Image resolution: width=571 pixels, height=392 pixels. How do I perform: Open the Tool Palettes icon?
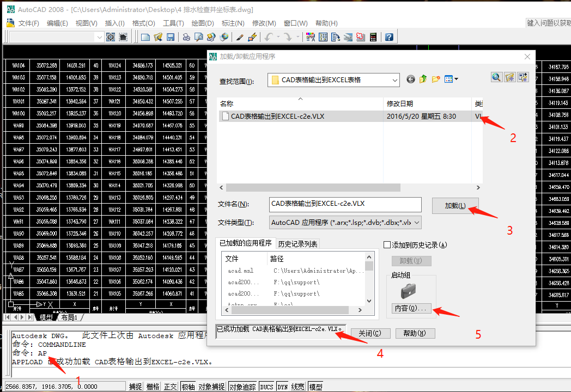[336, 37]
